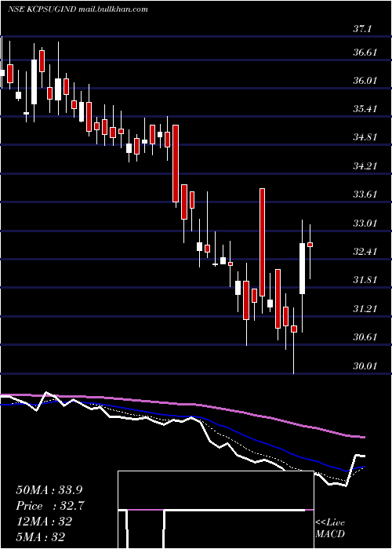Click the last red candle near 32.7
Image resolution: width=392 pixels, height=549 pixels.
point(310,245)
